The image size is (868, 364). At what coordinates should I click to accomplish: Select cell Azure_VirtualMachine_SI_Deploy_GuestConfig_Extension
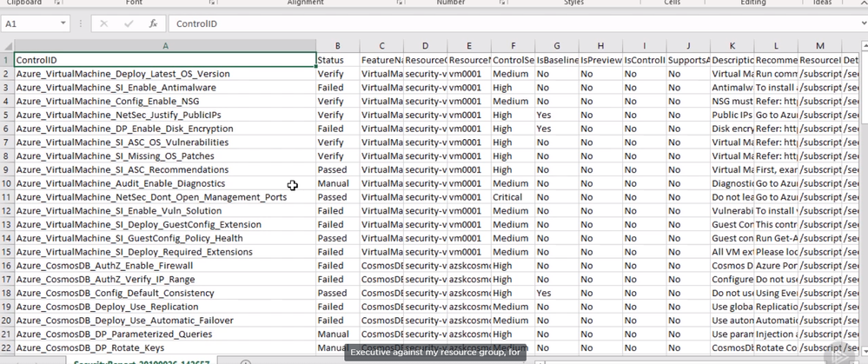click(165, 224)
